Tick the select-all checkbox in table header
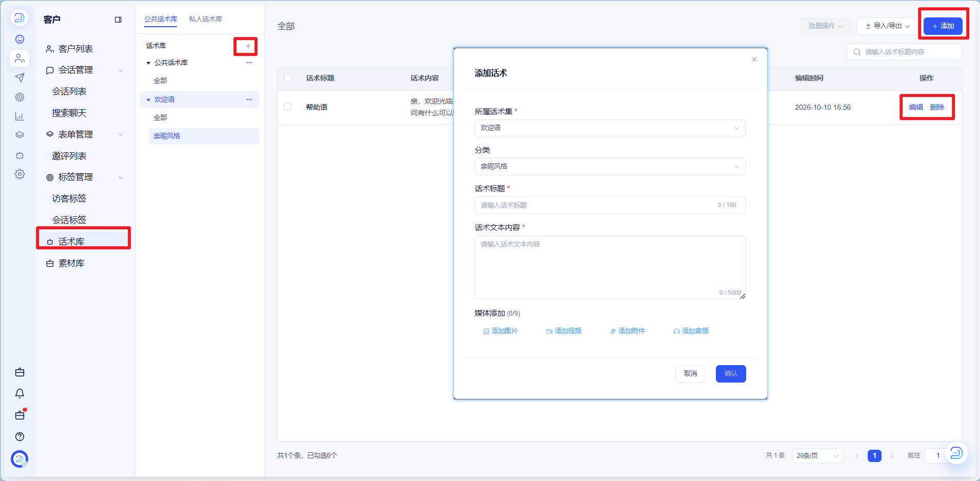980x481 pixels. click(288, 78)
